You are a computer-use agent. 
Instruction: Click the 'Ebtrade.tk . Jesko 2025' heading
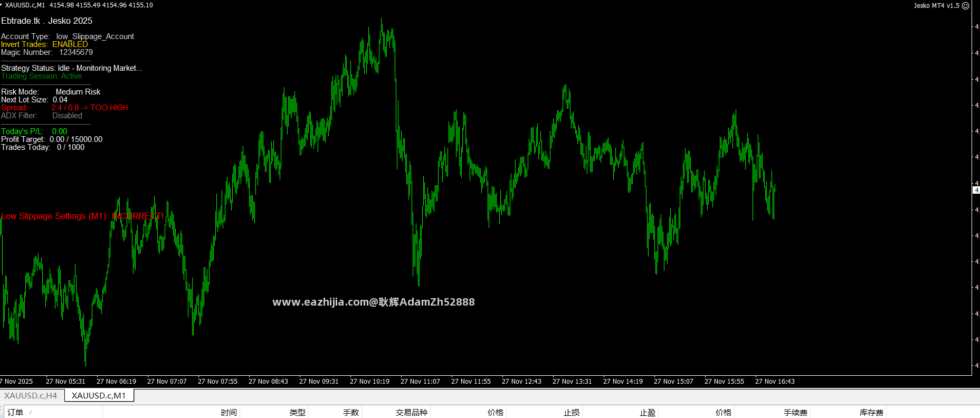[x=46, y=21]
